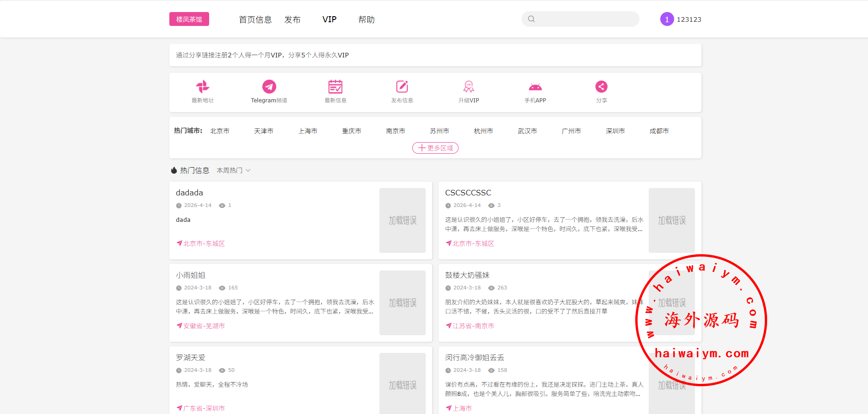
Task: Click the search input field
Action: 586,19
